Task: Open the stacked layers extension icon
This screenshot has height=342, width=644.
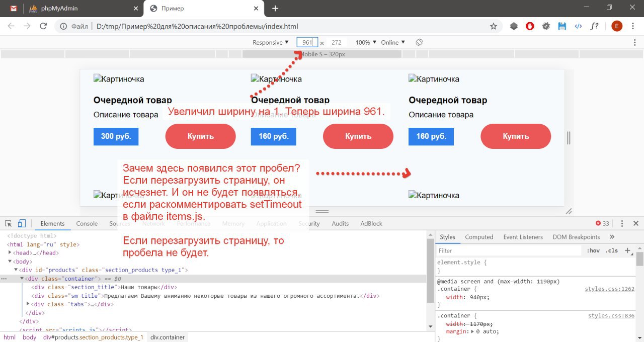Action: click(x=514, y=26)
